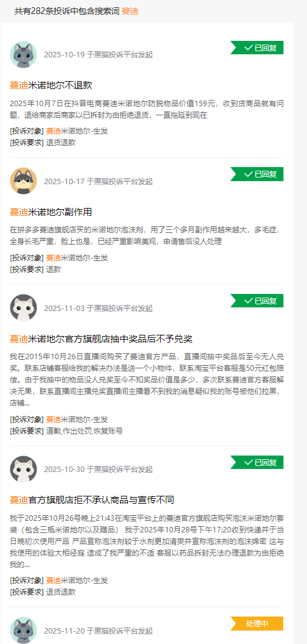Open complaint titled 蔓迪米诺地尔副作用
307x644 pixels.
coord(51,212)
